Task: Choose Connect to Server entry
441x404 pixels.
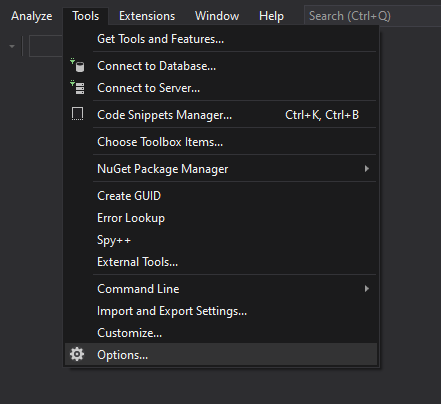Action: (221, 88)
